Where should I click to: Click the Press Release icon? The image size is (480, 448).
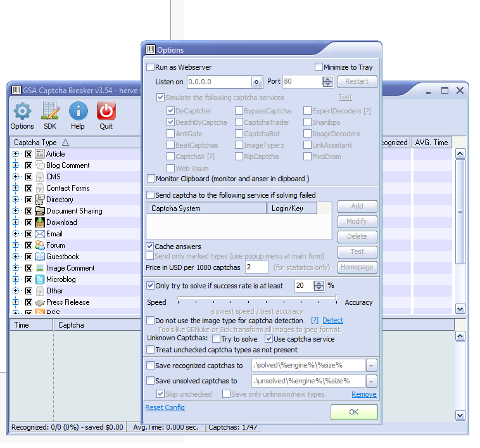click(x=40, y=302)
